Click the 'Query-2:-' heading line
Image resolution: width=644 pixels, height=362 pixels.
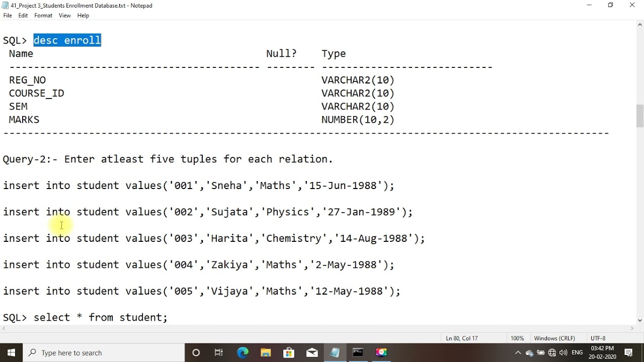(x=168, y=159)
